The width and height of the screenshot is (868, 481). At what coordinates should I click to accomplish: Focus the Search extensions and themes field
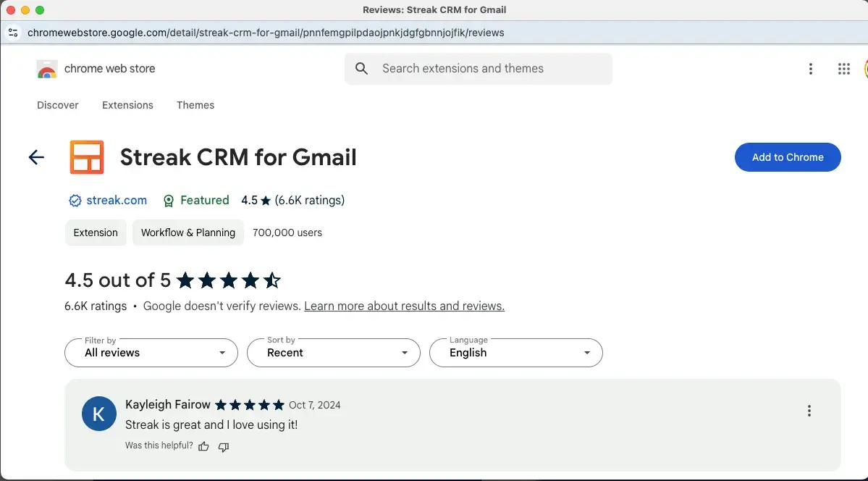479,69
